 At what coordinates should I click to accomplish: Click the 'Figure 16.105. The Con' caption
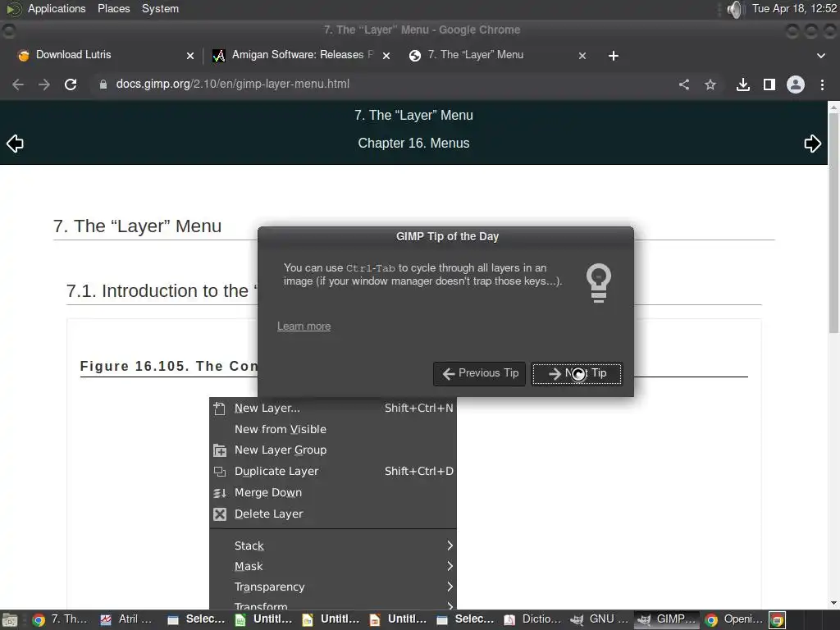[168, 366]
